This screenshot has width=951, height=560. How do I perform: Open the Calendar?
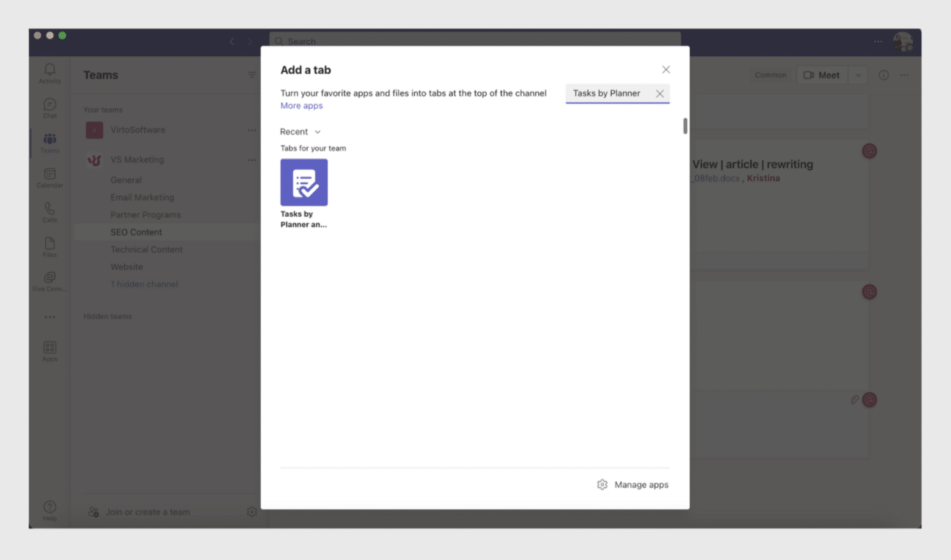click(x=49, y=178)
